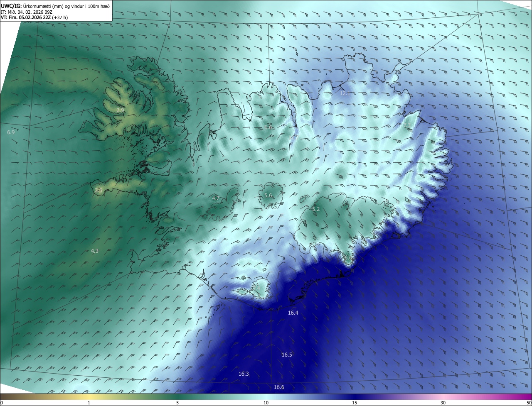532x406 pixels.
Task: Click the 1 tick on the color scale
Action: [89, 403]
